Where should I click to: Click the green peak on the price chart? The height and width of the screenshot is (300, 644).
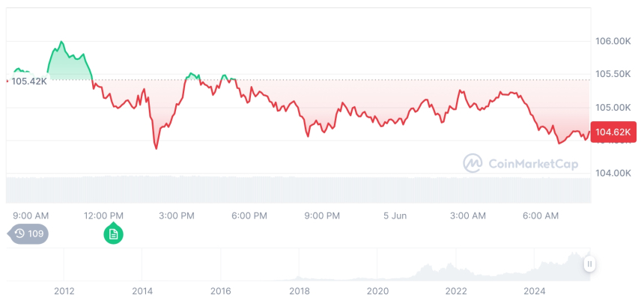pos(61,42)
